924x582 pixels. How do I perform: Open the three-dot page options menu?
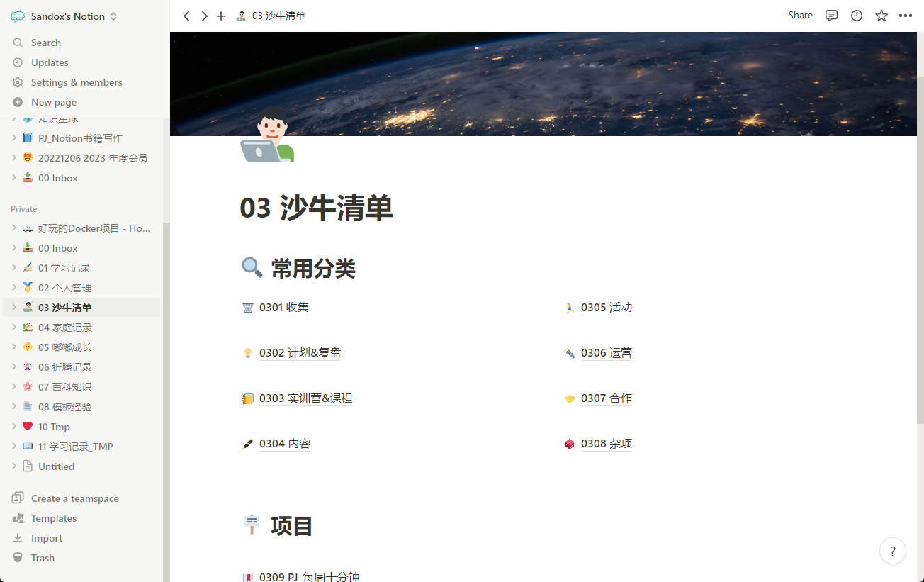click(906, 16)
